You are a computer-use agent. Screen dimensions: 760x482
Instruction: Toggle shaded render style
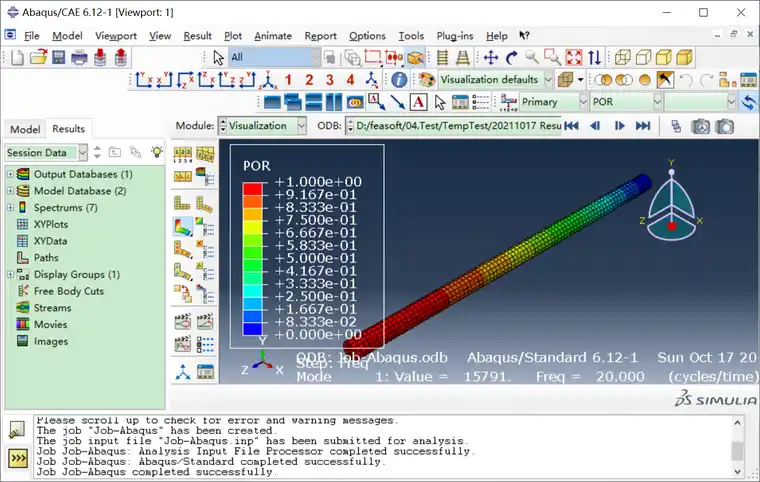click(684, 58)
